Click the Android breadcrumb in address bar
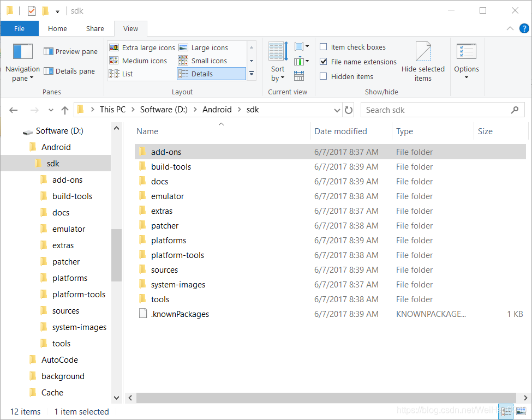 coord(217,110)
